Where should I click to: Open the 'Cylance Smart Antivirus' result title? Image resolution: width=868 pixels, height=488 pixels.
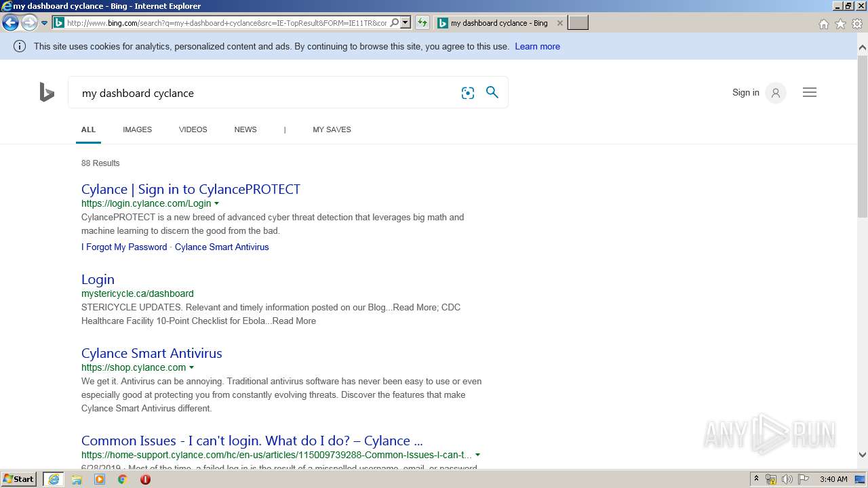tap(152, 353)
